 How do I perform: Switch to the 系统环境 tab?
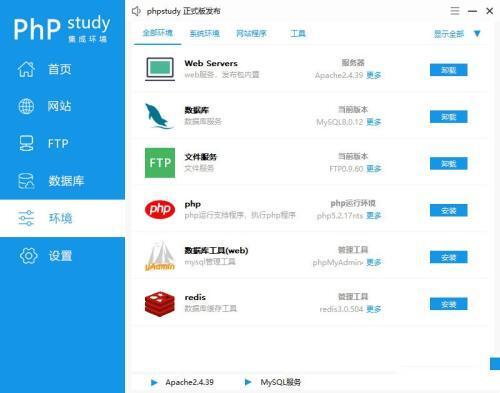204,33
